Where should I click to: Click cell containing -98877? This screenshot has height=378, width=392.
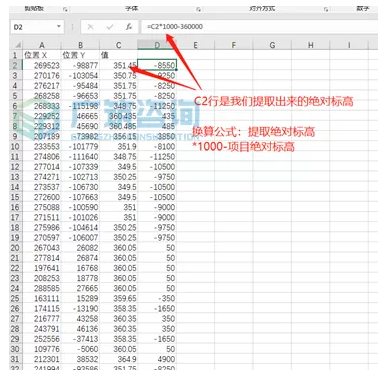[80, 65]
